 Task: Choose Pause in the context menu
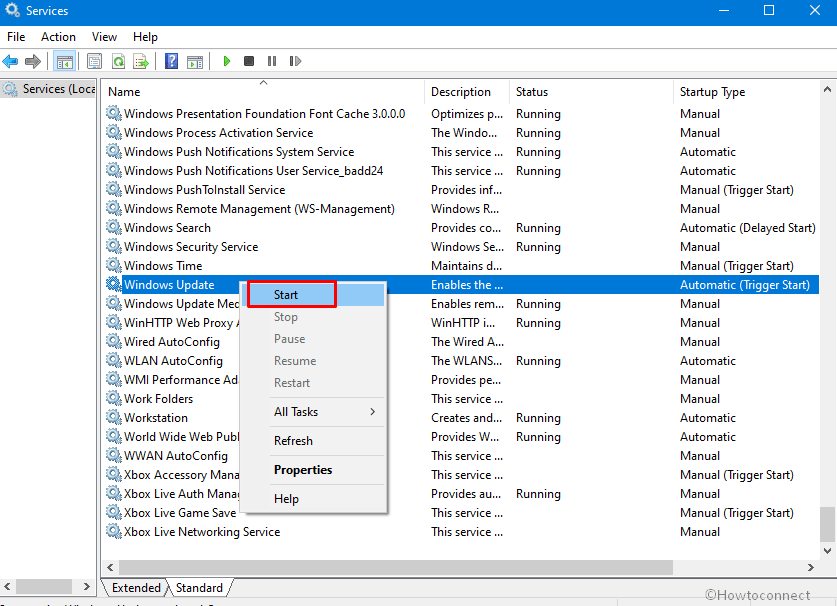[x=315, y=339]
